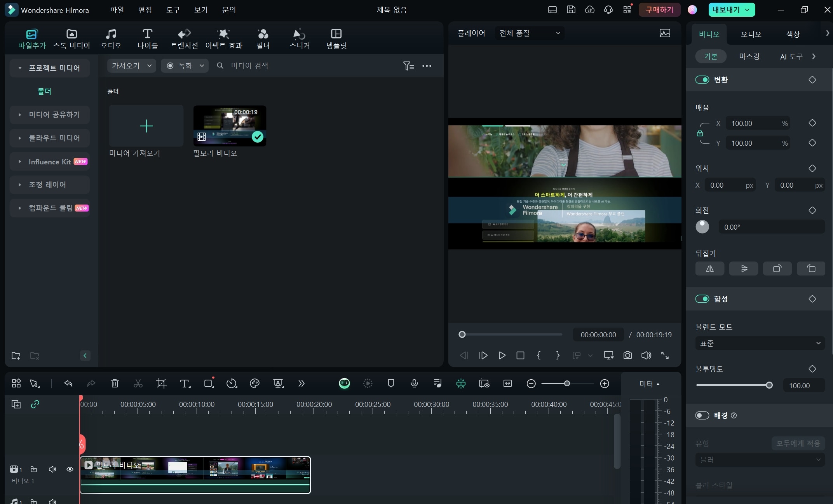
Task: Toggle the 합성 compositing switch
Action: 702,299
